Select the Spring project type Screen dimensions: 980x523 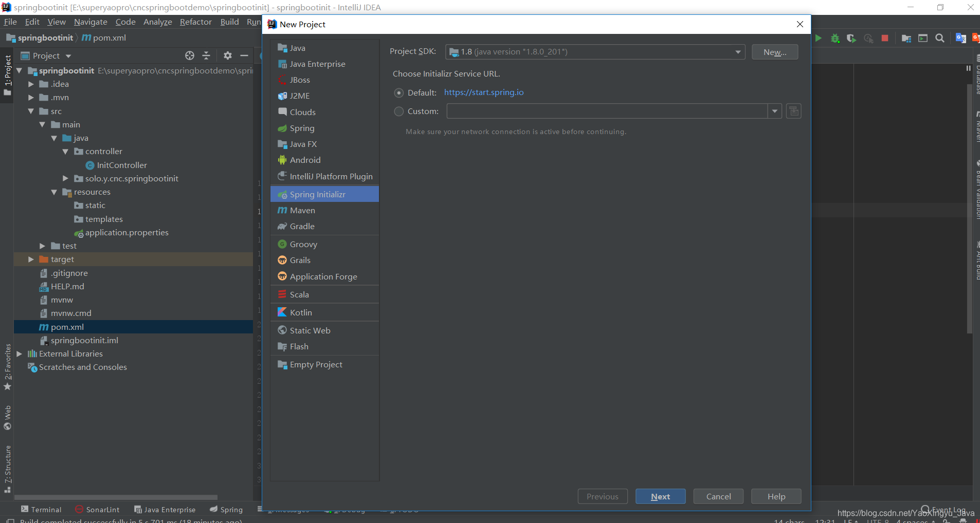tap(324, 128)
